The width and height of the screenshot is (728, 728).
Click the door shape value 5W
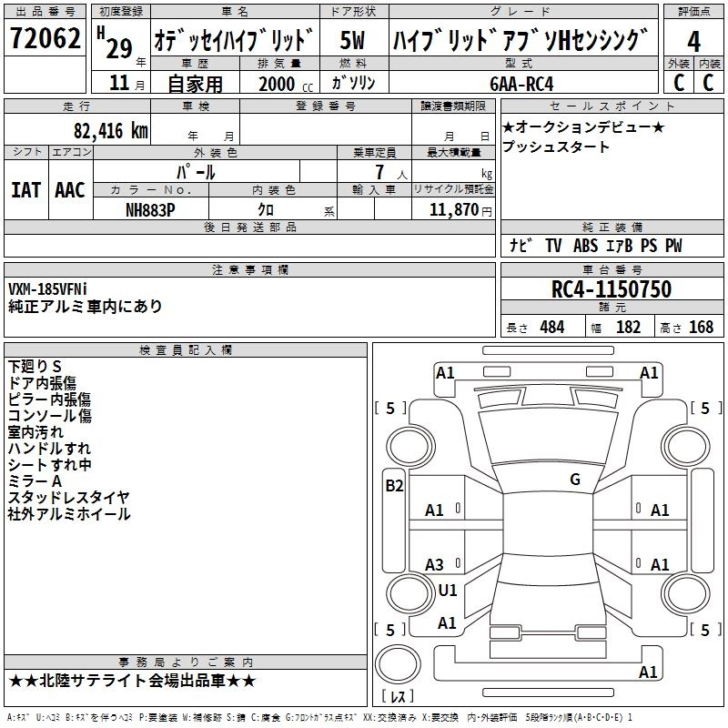pyautogui.click(x=352, y=41)
